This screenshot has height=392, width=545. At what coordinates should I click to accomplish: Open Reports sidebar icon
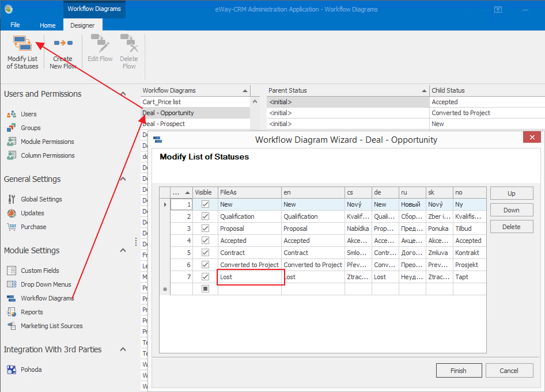(x=12, y=312)
